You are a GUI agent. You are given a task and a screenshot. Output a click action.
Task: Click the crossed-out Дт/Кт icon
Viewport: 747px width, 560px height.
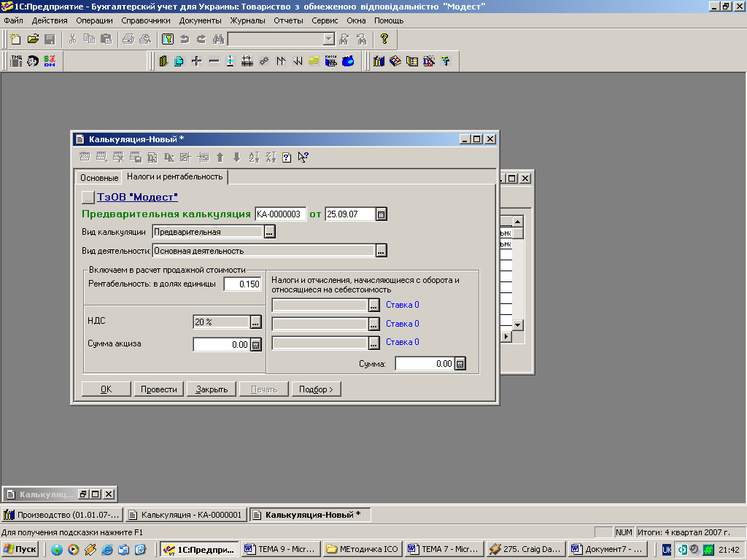coord(429,61)
